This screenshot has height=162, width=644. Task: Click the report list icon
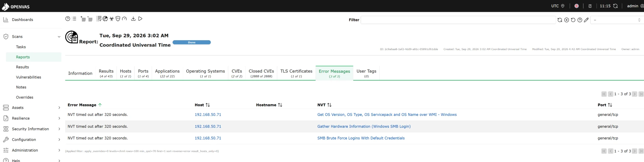click(x=74, y=19)
